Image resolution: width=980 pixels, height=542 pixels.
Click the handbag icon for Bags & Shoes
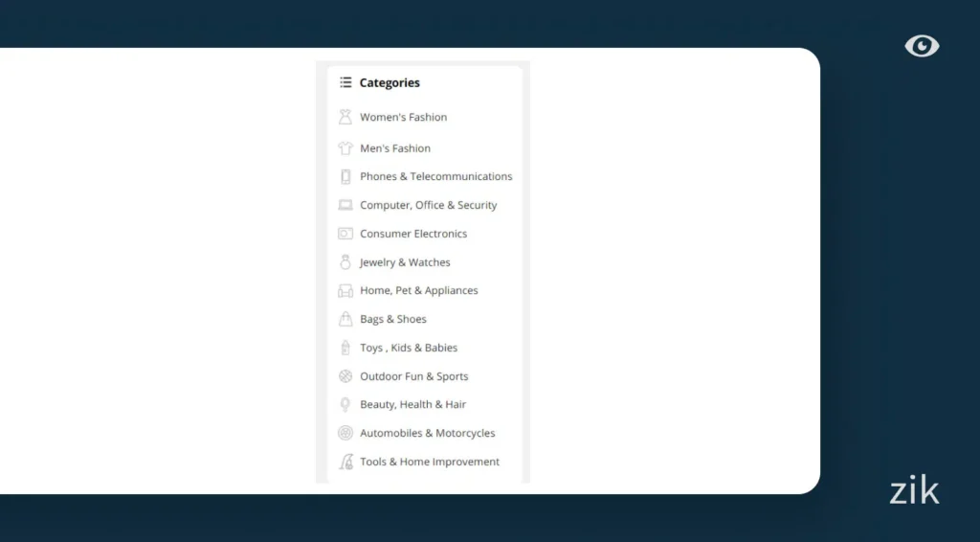click(345, 319)
